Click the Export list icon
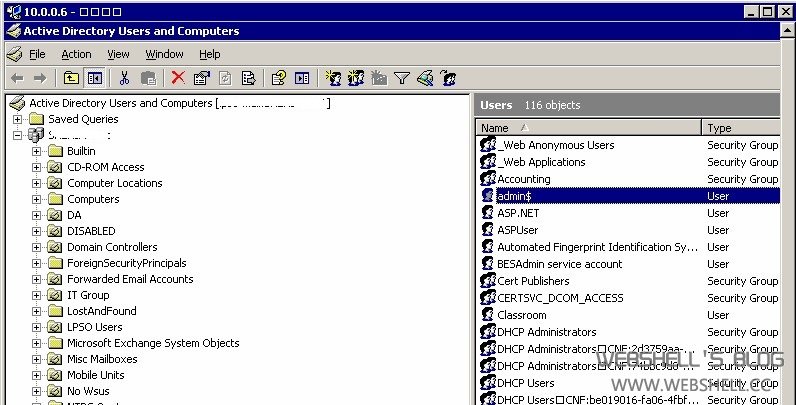This screenshot has height=405, width=796. 248,78
